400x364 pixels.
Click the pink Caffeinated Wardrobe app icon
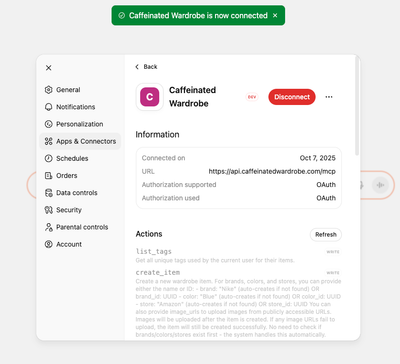point(149,97)
